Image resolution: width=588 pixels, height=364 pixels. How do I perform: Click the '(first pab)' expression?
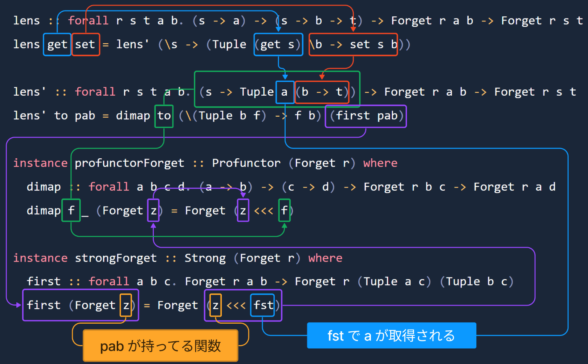(366, 115)
